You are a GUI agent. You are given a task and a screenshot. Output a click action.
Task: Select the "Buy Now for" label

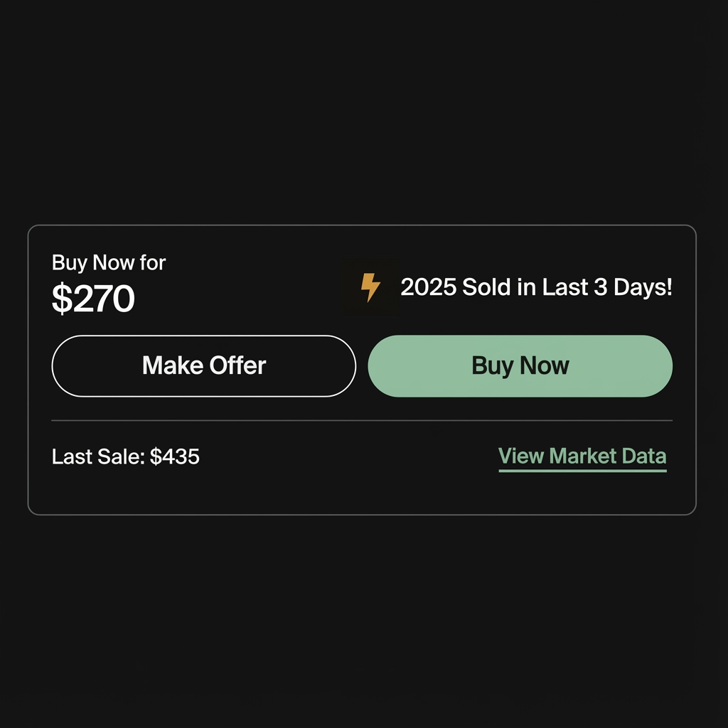coord(109,263)
